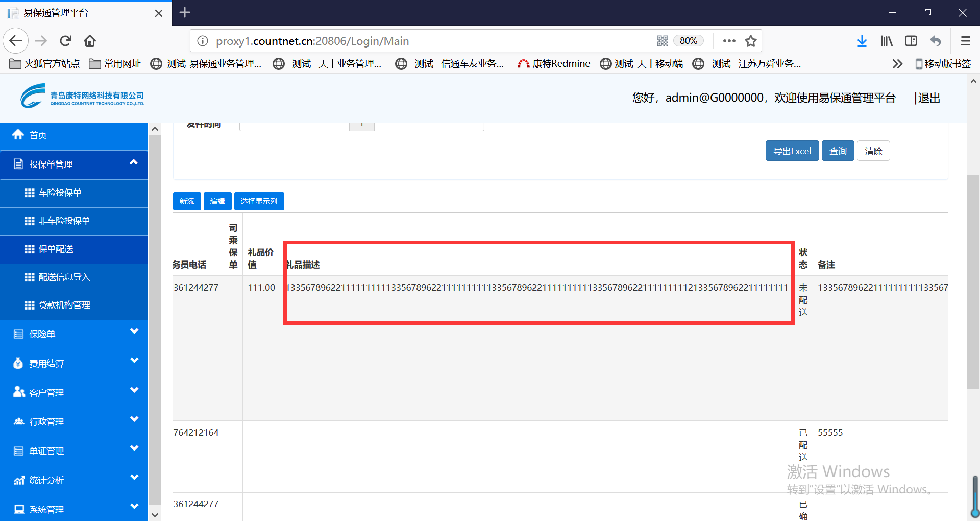This screenshot has height=521, width=980.
Task: Click the page vertical scrollbar thumb
Action: [x=973, y=281]
